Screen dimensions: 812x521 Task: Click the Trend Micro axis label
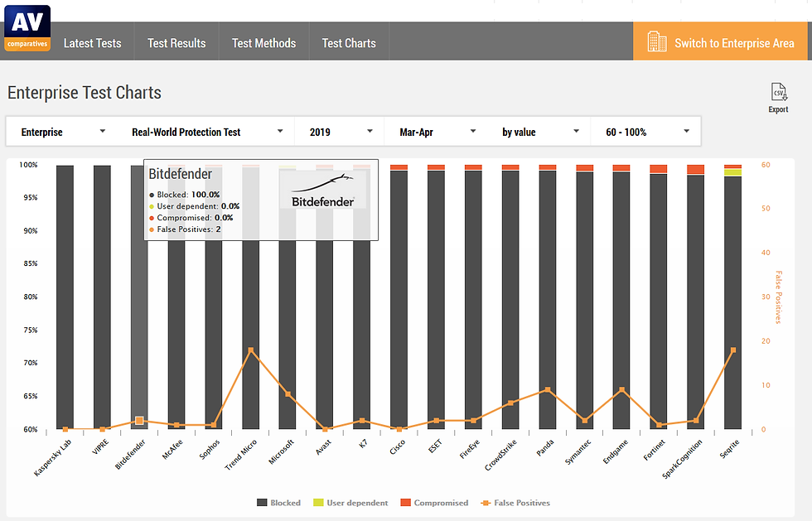[241, 455]
